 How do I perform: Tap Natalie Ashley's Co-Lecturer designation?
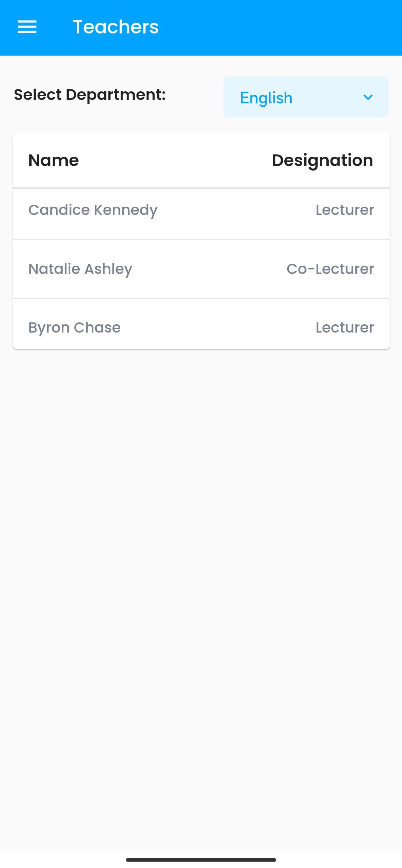click(x=330, y=269)
